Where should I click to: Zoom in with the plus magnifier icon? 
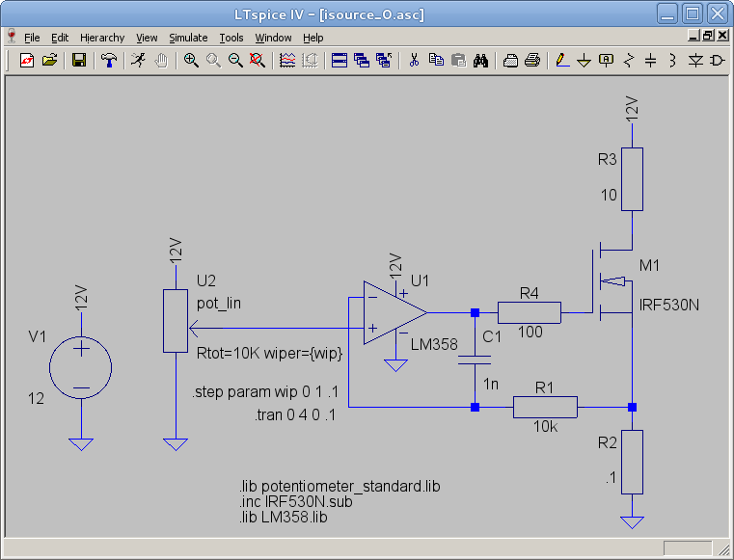(x=191, y=61)
